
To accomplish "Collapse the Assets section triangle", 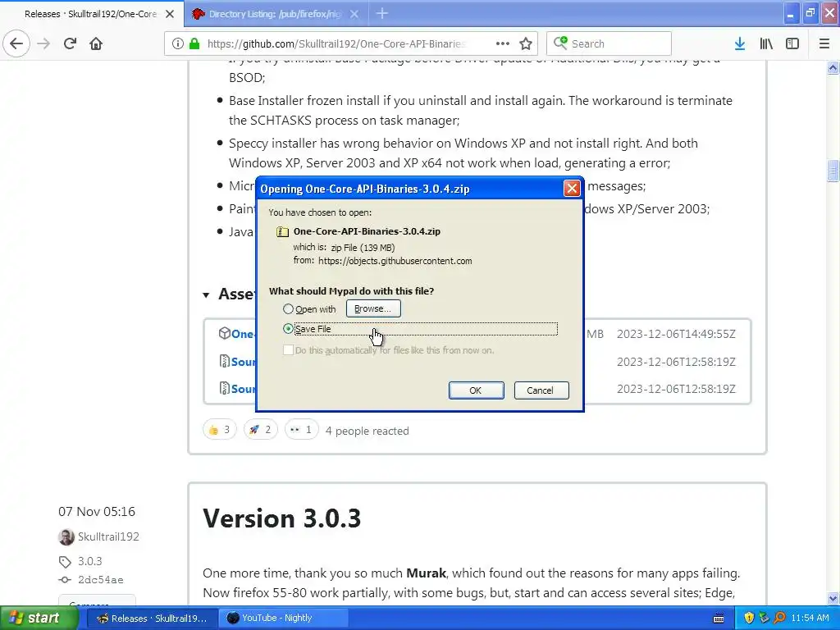I will [x=206, y=294].
